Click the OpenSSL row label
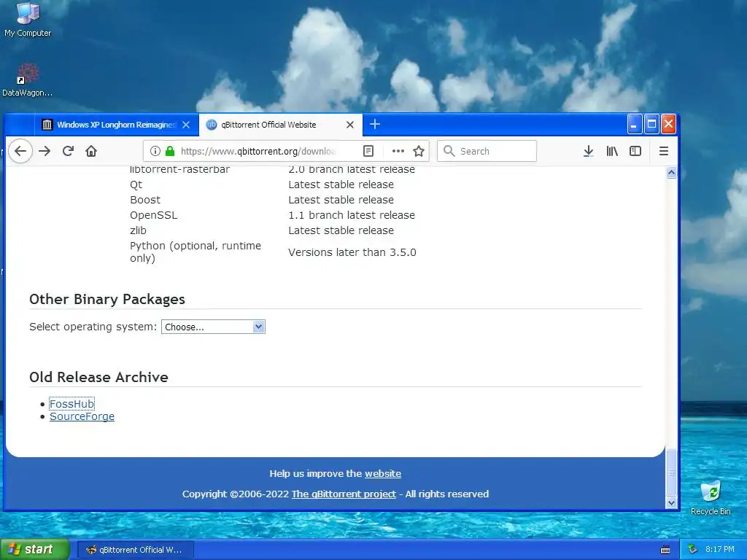 pos(153,215)
